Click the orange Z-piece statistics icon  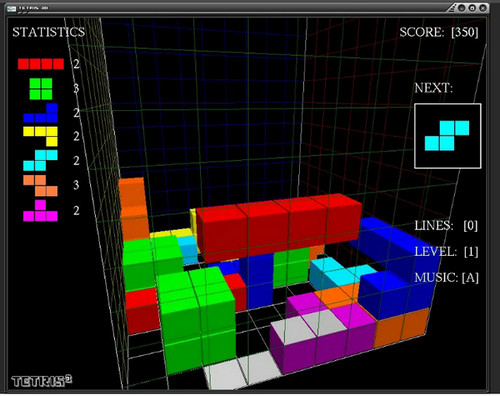[x=40, y=186]
